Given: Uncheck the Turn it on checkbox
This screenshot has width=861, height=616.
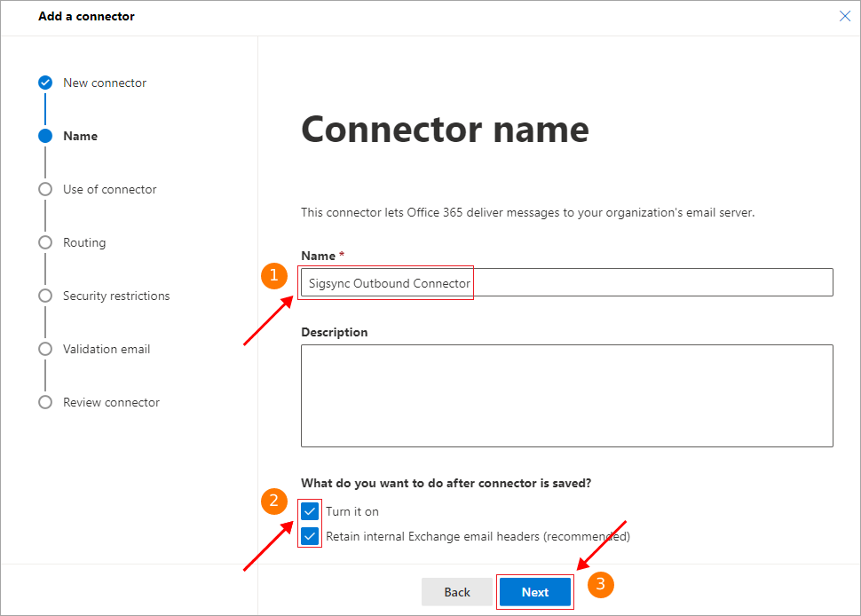Looking at the screenshot, I should (x=310, y=511).
